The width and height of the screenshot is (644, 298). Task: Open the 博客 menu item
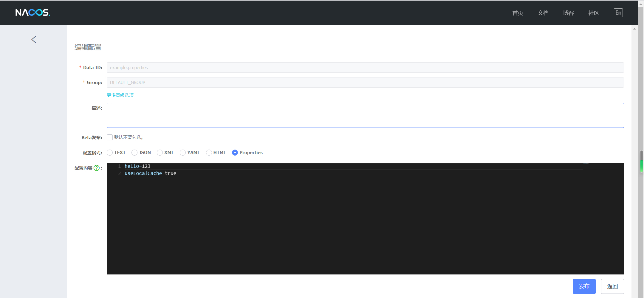coord(568,13)
